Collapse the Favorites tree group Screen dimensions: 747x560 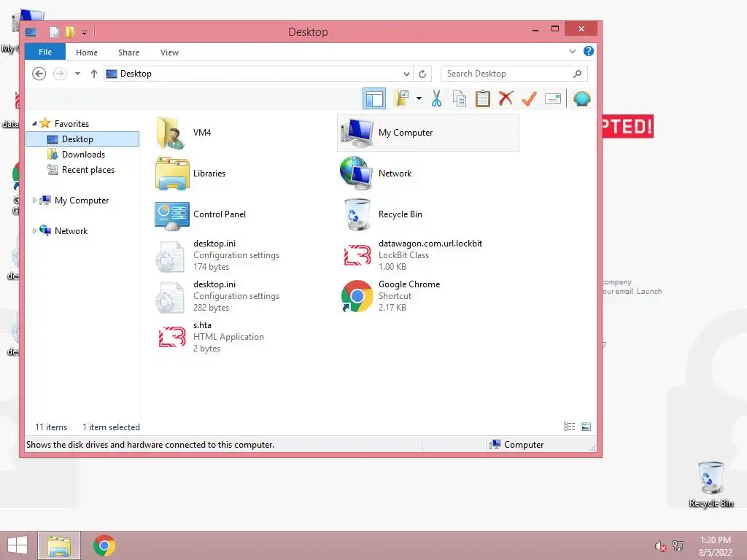click(34, 123)
